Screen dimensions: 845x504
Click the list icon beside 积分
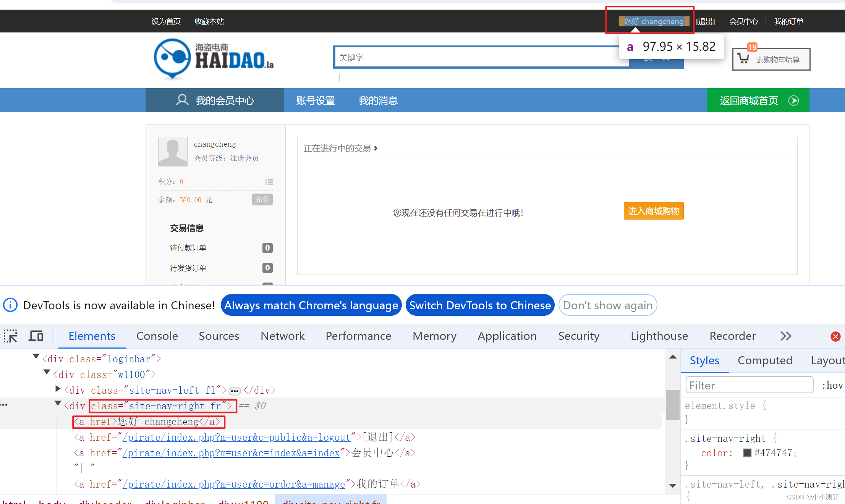click(x=269, y=182)
